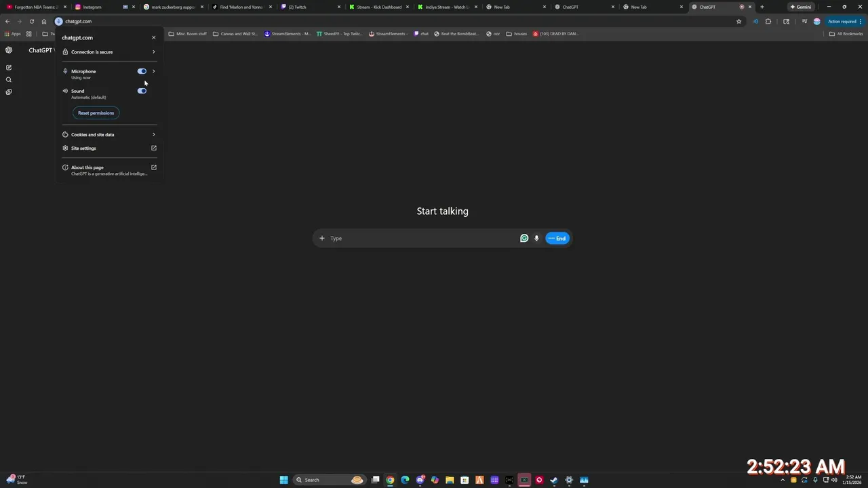Close the chatgpt.com site info popup

(153, 37)
